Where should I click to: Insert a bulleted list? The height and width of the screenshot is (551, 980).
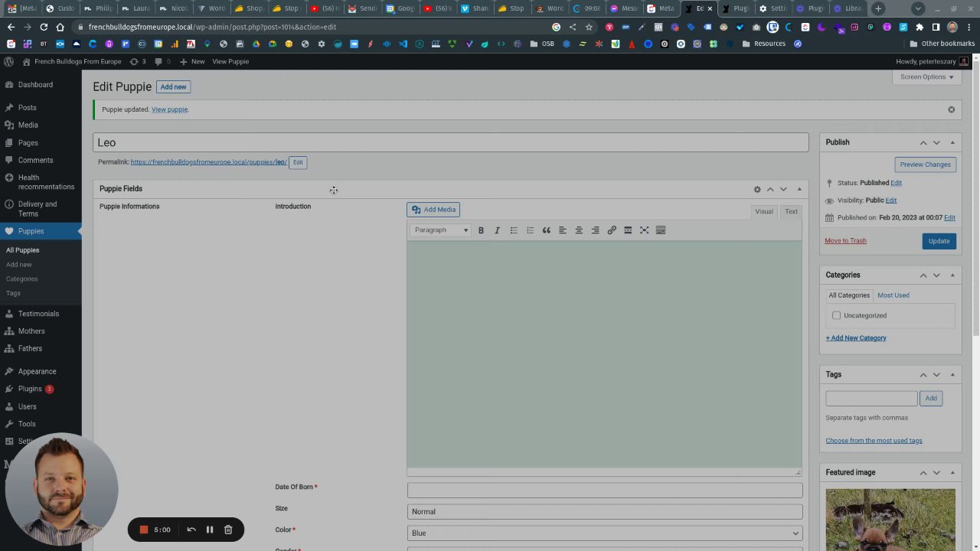(514, 230)
